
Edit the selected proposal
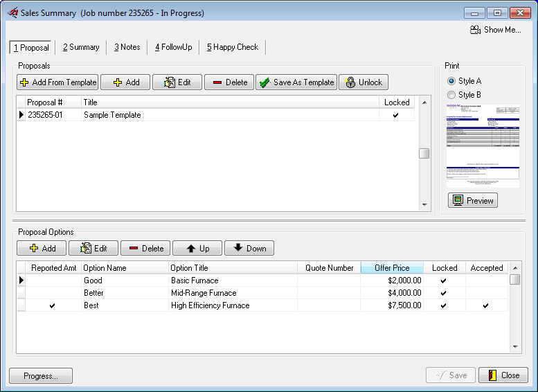coord(177,82)
